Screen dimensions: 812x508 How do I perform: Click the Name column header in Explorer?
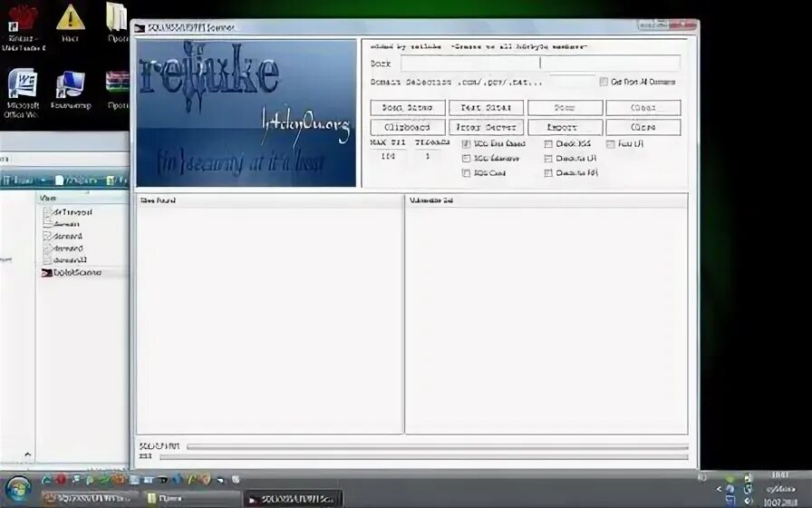pos(82,198)
